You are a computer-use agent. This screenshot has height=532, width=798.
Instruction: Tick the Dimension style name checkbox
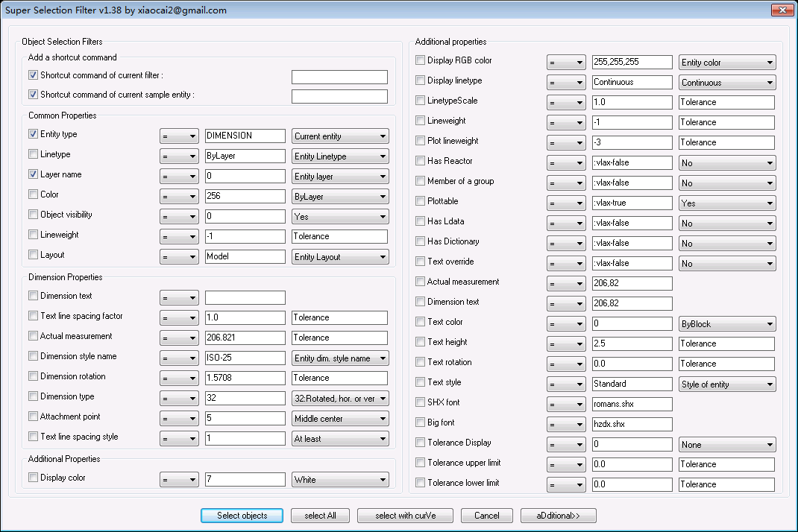[x=33, y=357]
